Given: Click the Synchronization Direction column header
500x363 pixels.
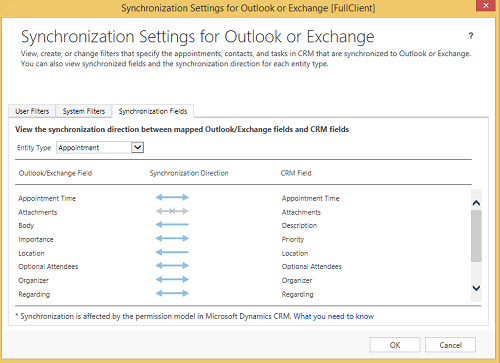Looking at the screenshot, I should (x=189, y=173).
